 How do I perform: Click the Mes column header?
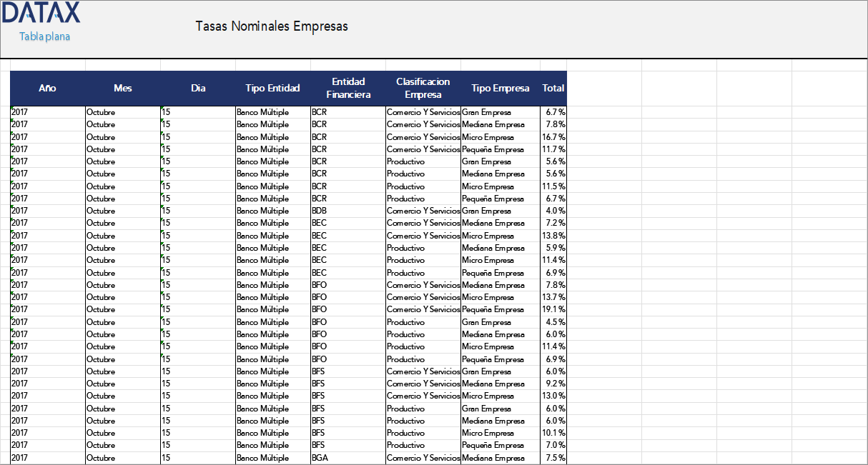click(x=123, y=89)
